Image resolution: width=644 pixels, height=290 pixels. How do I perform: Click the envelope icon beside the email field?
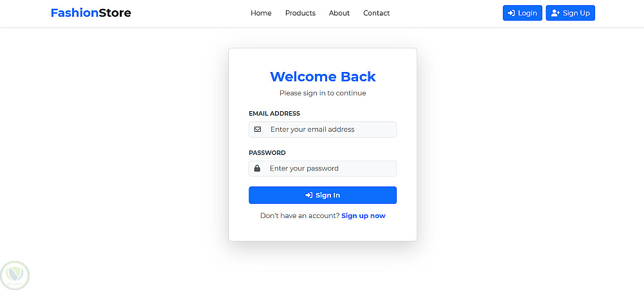point(258,129)
